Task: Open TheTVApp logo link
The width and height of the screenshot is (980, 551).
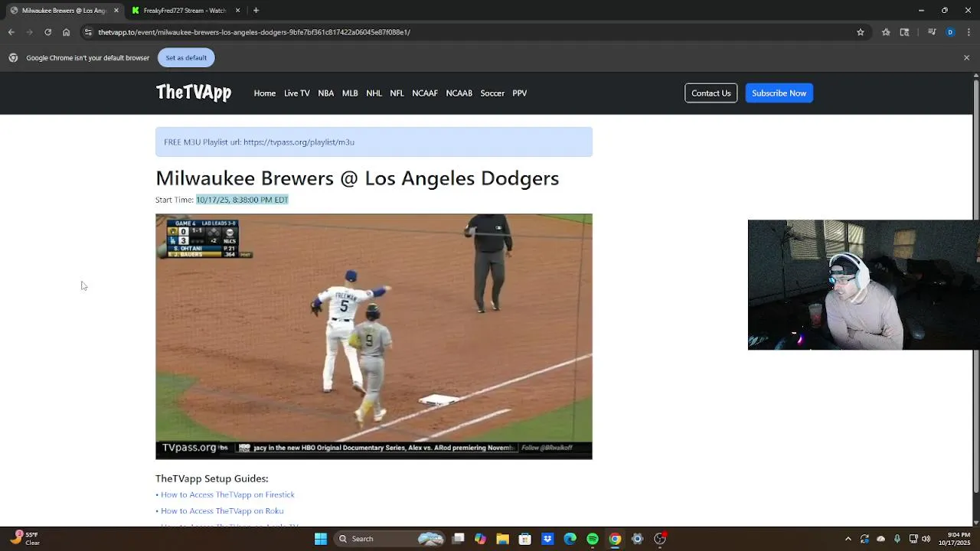Action: [x=194, y=93]
